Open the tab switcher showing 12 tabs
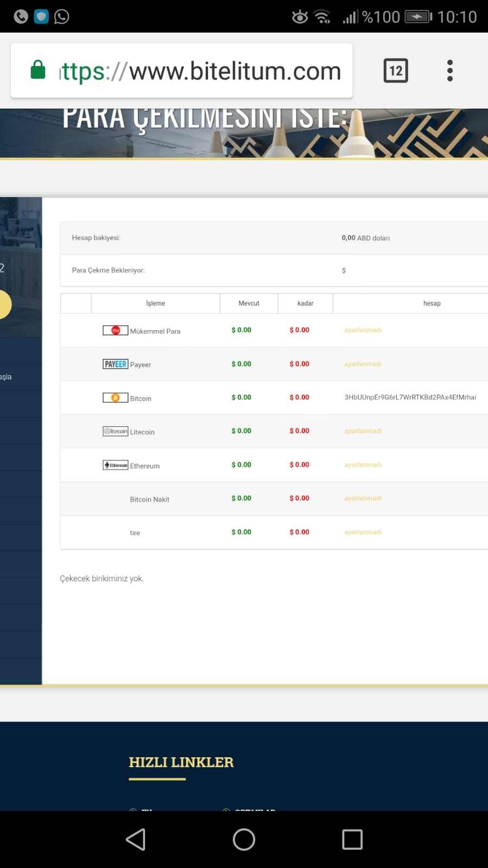The height and width of the screenshot is (868, 488). click(x=396, y=71)
